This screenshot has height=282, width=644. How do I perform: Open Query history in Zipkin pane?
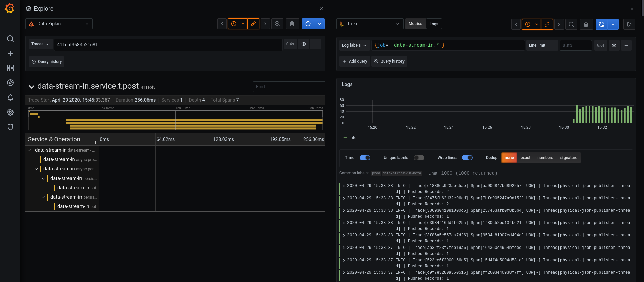(x=47, y=62)
